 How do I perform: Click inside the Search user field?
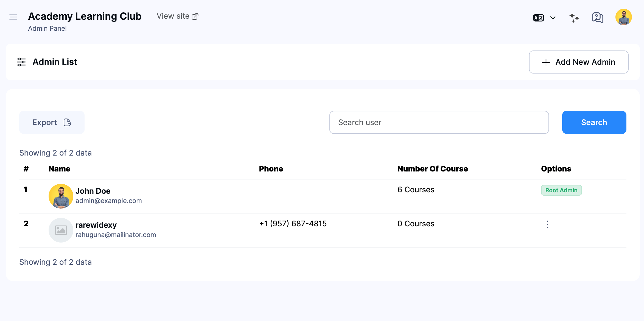coord(439,122)
